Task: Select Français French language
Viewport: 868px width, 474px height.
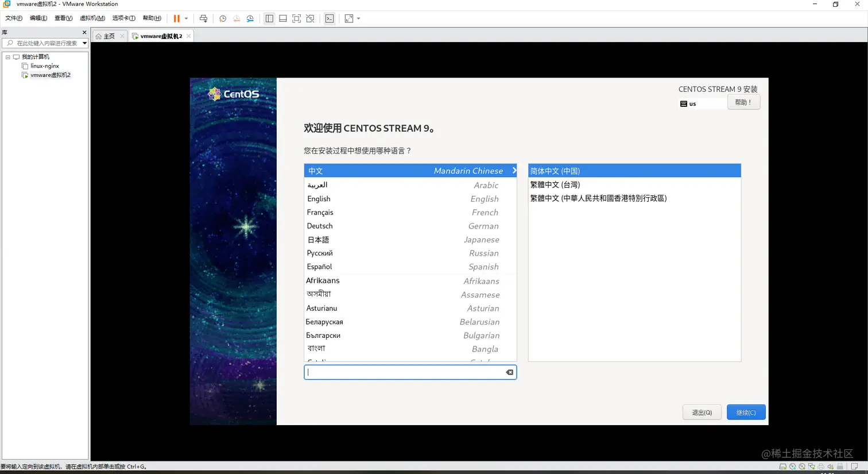Action: [410, 213]
